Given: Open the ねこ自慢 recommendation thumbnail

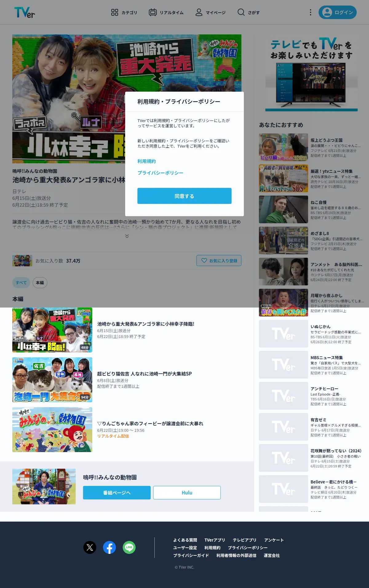Looking at the screenshot, I should tap(284, 209).
